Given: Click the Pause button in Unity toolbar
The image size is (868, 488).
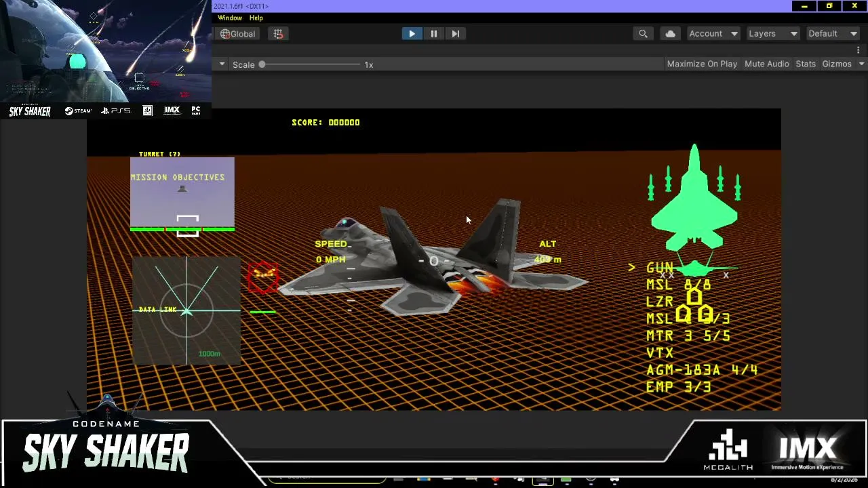Looking at the screenshot, I should [x=433, y=33].
